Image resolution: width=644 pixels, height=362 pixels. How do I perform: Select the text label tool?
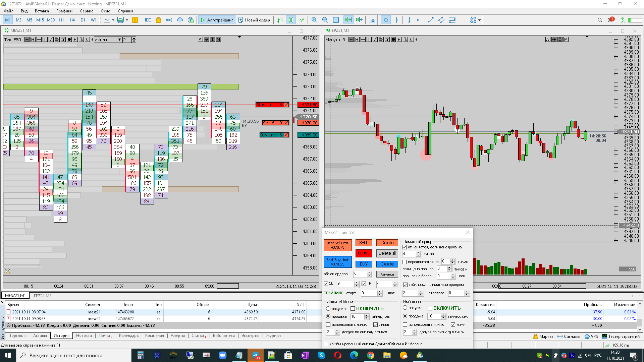point(463,20)
